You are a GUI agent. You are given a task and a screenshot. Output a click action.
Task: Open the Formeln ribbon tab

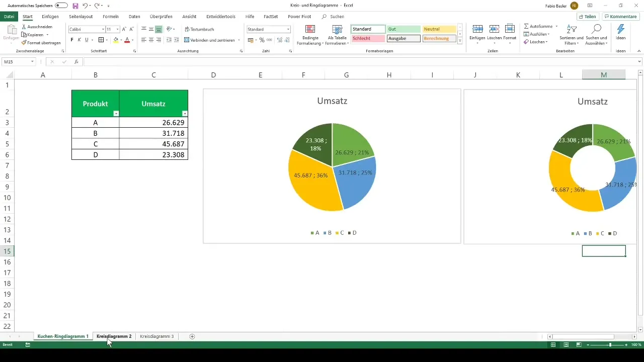tap(111, 17)
